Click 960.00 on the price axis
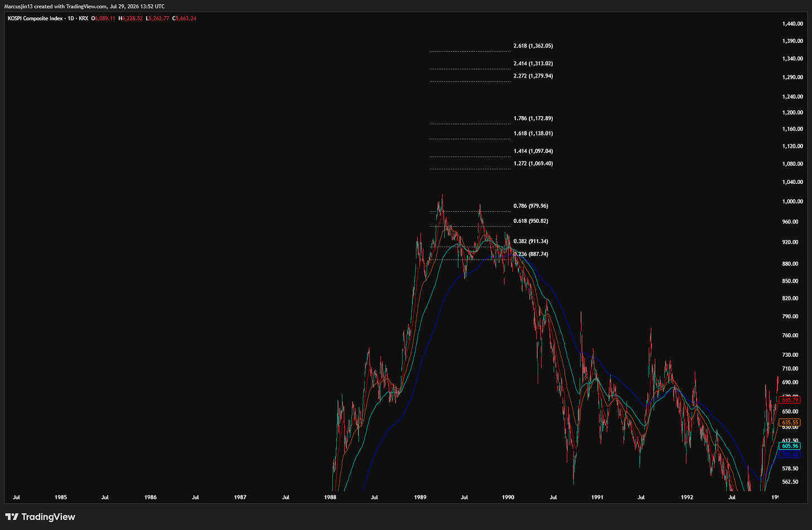The width and height of the screenshot is (812, 530). [x=790, y=222]
